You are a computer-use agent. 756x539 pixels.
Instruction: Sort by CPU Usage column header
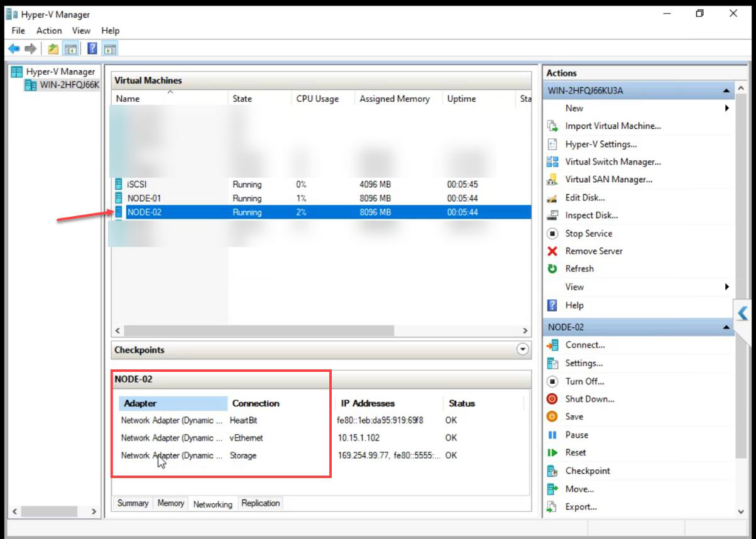pyautogui.click(x=323, y=99)
